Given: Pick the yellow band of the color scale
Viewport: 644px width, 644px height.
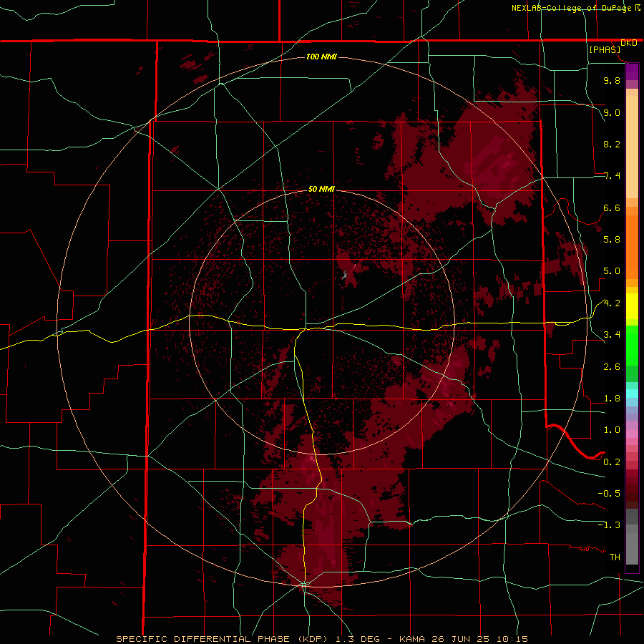Looking at the screenshot, I should [x=632, y=306].
